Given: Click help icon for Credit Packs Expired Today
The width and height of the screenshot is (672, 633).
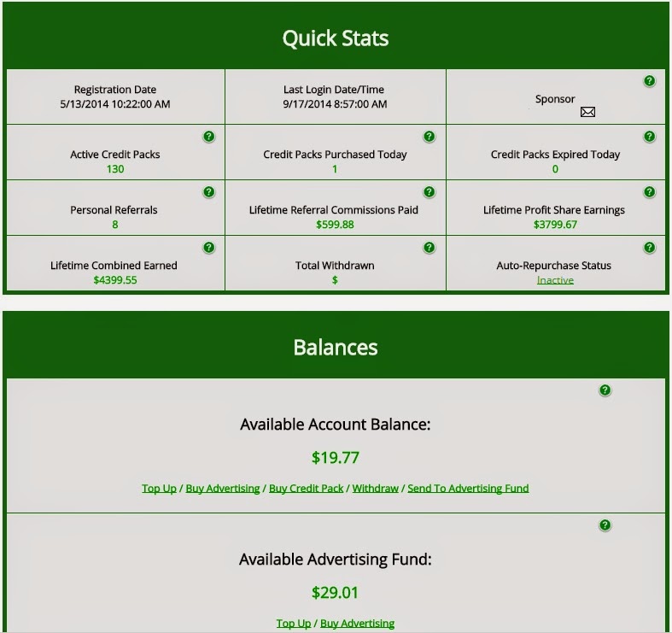Looking at the screenshot, I should point(649,137).
